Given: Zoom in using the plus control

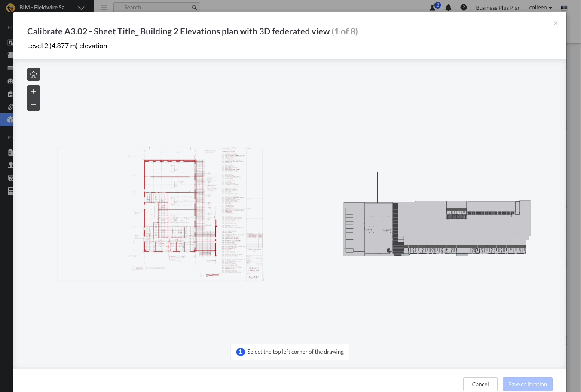Looking at the screenshot, I should point(33,91).
